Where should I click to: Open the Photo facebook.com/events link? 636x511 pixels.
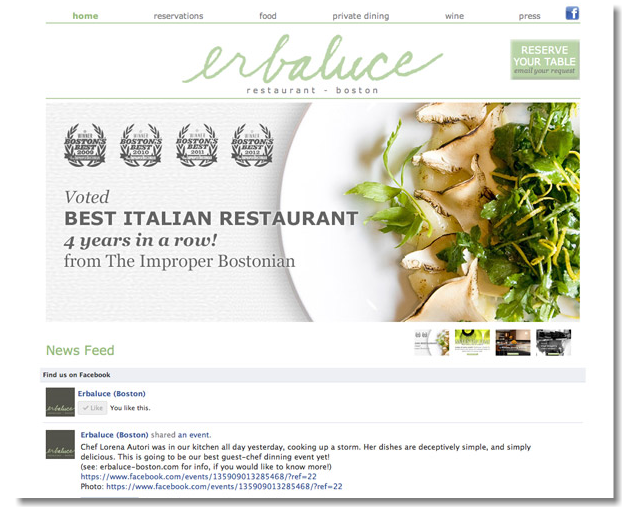(x=224, y=486)
